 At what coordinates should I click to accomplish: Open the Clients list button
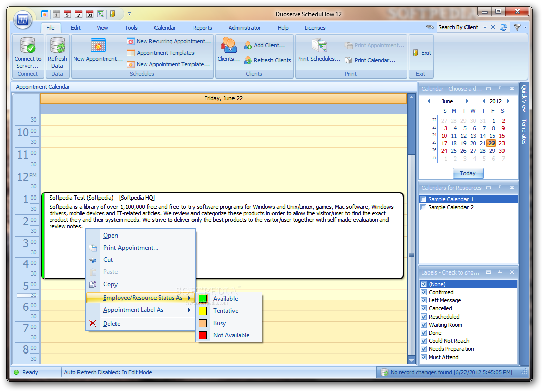pos(228,50)
